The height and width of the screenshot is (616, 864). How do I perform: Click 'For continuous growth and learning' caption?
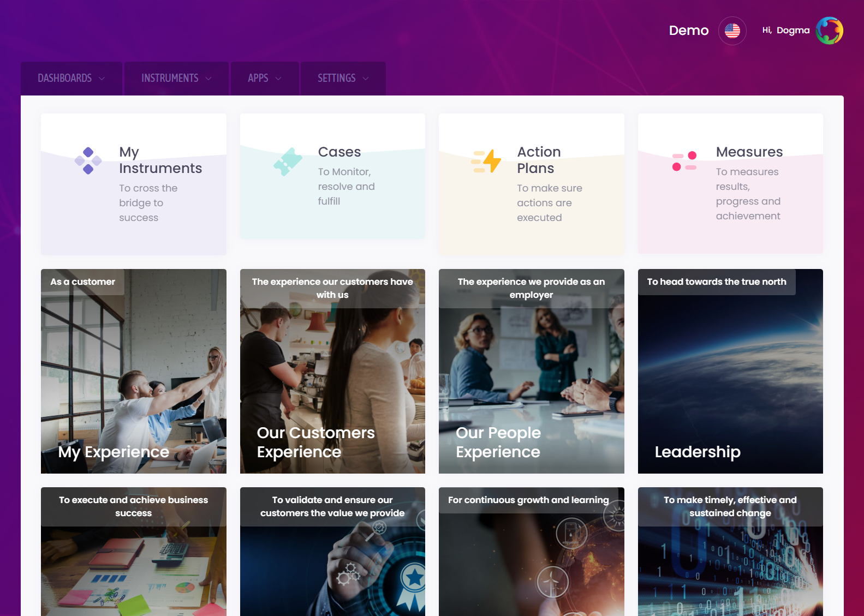[528, 500]
